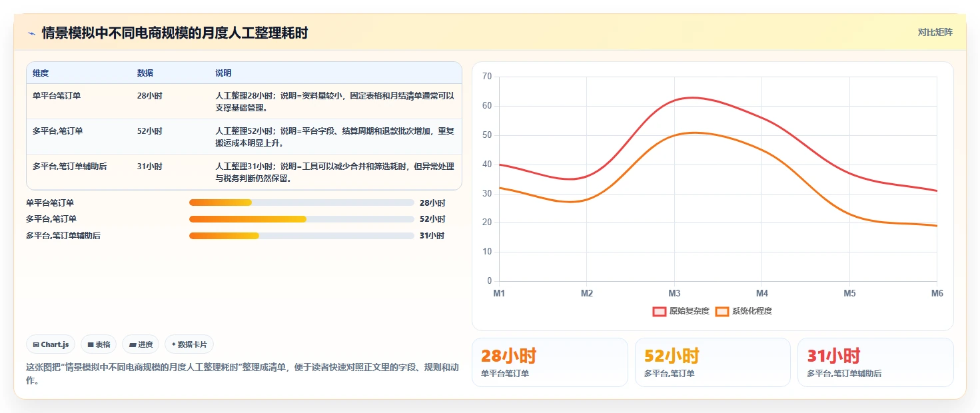This screenshot has height=413, width=980.
Task: Click the 31小时 data card
Action: (875, 362)
